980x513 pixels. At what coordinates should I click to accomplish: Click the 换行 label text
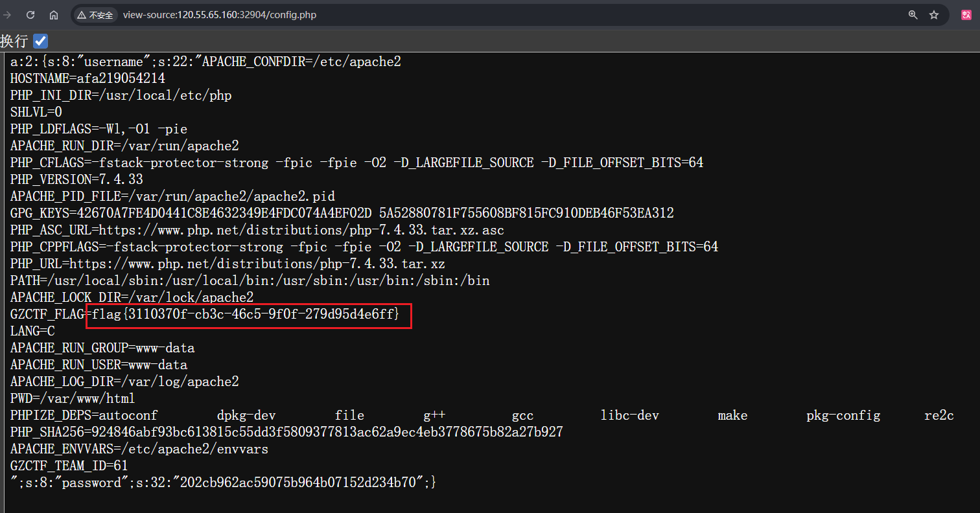(x=14, y=41)
